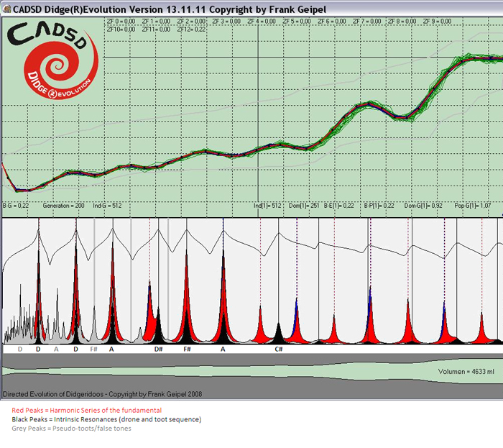503x448 pixels.
Task: Click 'Directed Evolution of Didgeridoos' copyright text
Action: 102,394
